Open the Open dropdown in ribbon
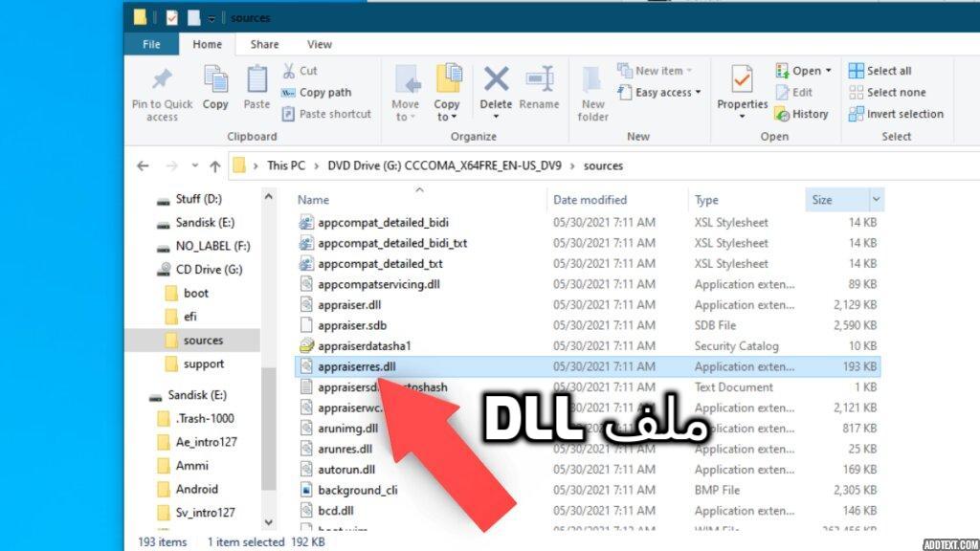Viewport: 980px width, 551px height. point(803,71)
